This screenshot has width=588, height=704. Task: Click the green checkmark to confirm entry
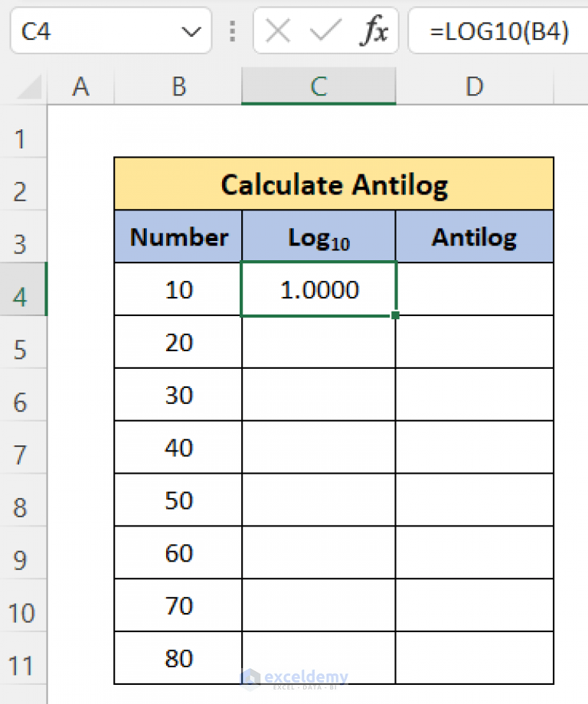[325, 31]
